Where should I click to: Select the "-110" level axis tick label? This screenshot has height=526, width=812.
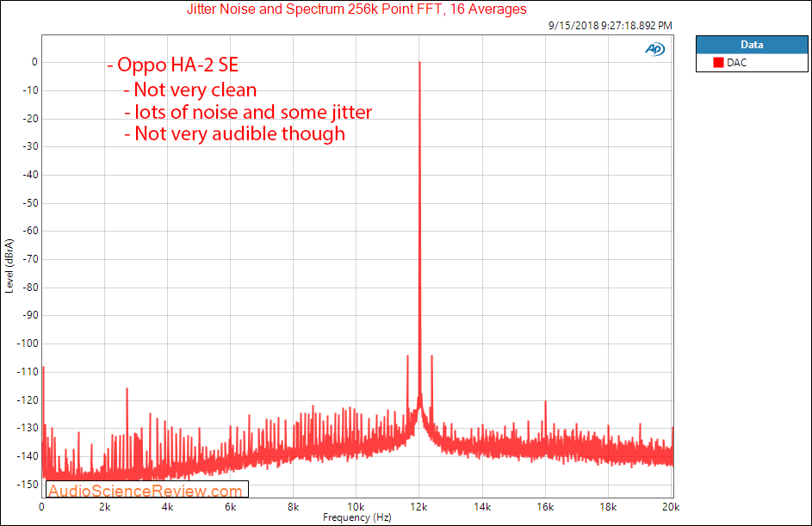coord(28,372)
